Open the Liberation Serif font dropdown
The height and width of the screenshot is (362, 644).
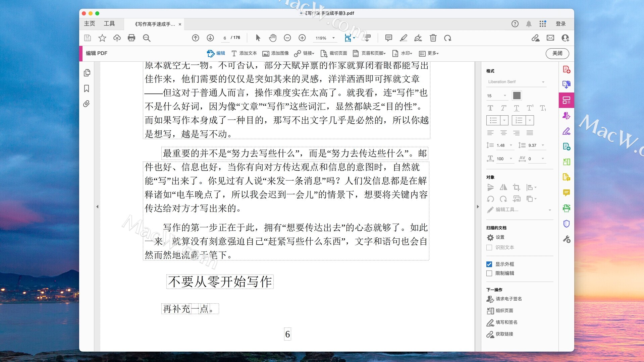[x=517, y=82]
